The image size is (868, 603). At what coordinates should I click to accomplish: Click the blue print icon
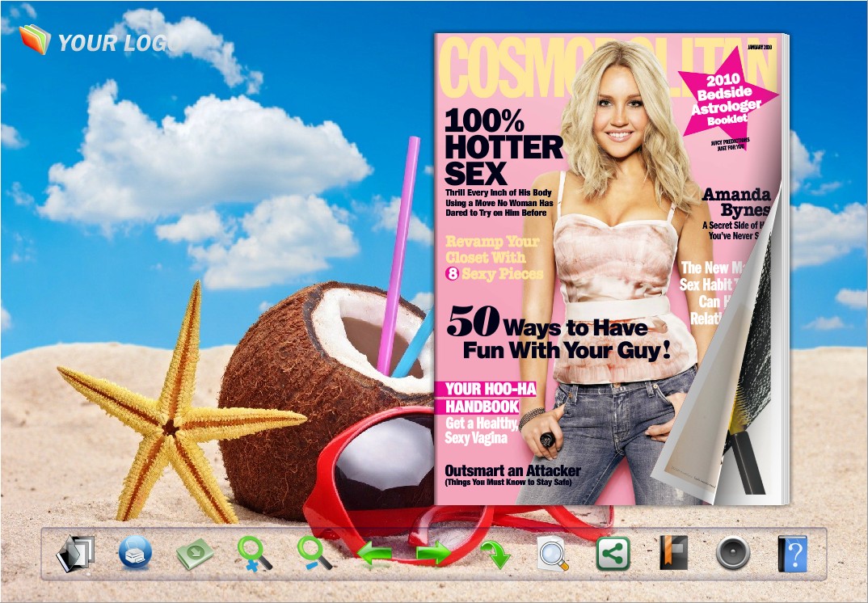[x=135, y=553]
